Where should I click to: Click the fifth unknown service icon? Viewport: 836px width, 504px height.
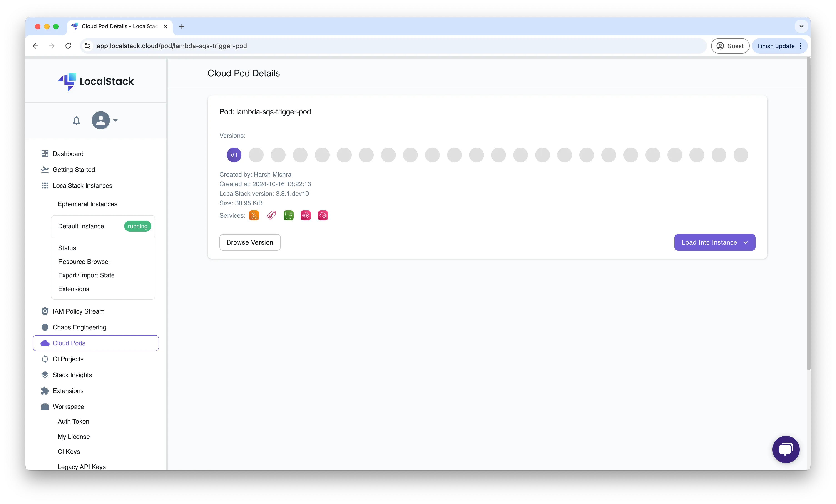coord(323,215)
